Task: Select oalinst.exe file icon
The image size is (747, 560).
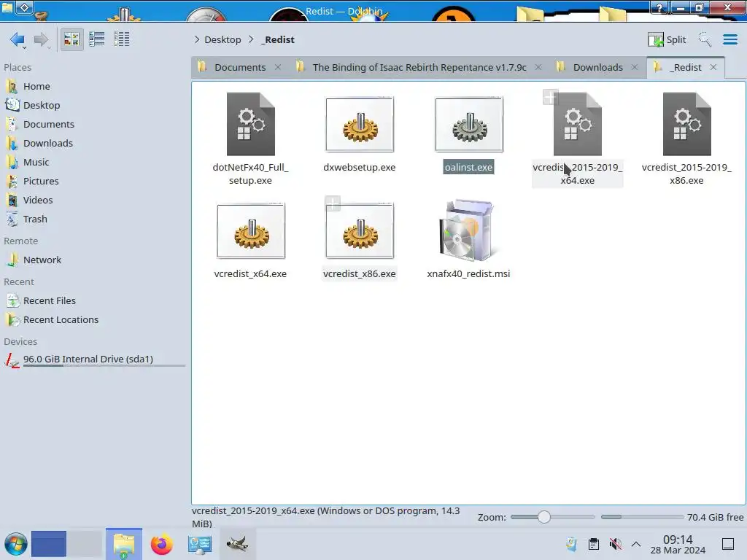Action: pos(469,124)
